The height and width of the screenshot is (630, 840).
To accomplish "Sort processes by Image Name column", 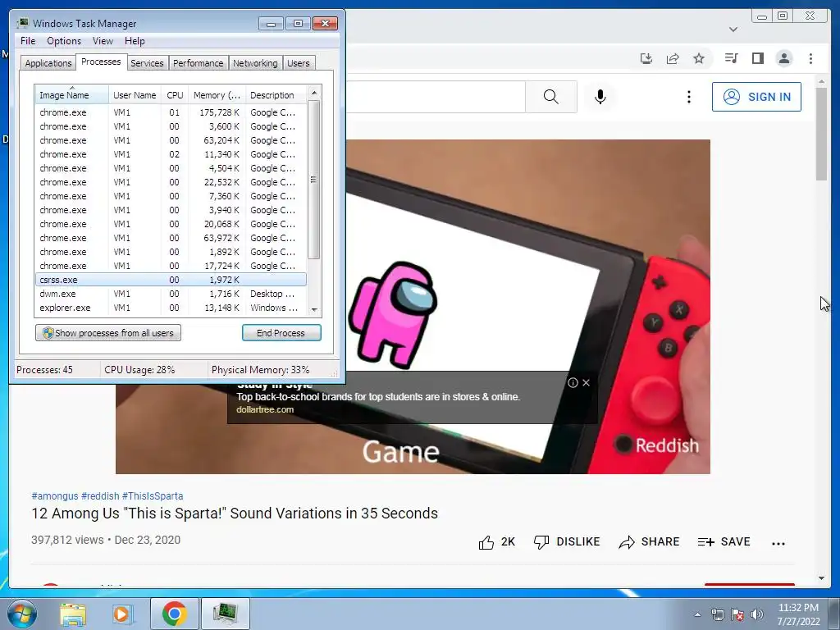I will tap(72, 95).
